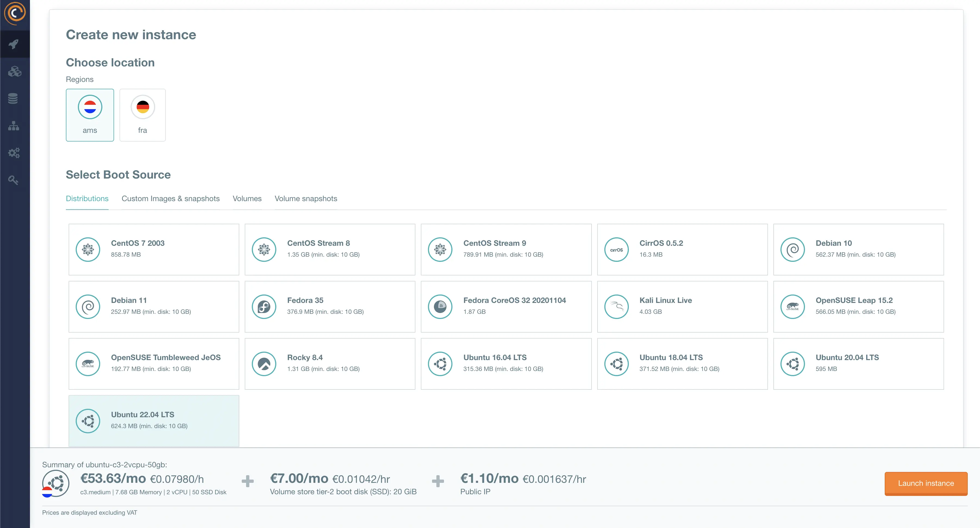Click the Fedora CoreOS 32 logo icon

tap(440, 307)
